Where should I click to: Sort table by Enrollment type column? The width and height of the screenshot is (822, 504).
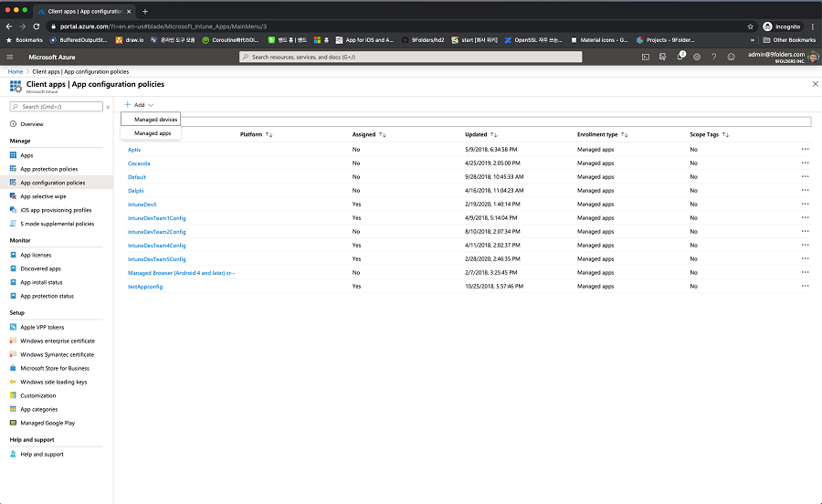click(603, 134)
